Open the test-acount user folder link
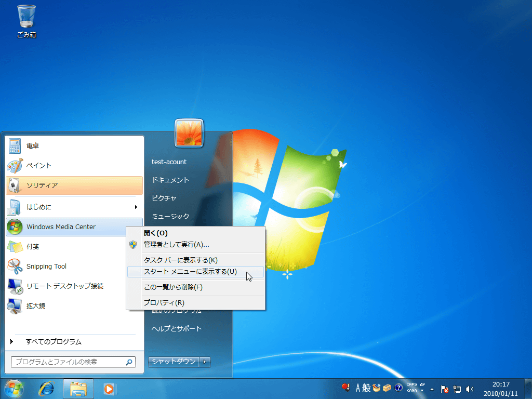532x399 pixels. click(169, 162)
